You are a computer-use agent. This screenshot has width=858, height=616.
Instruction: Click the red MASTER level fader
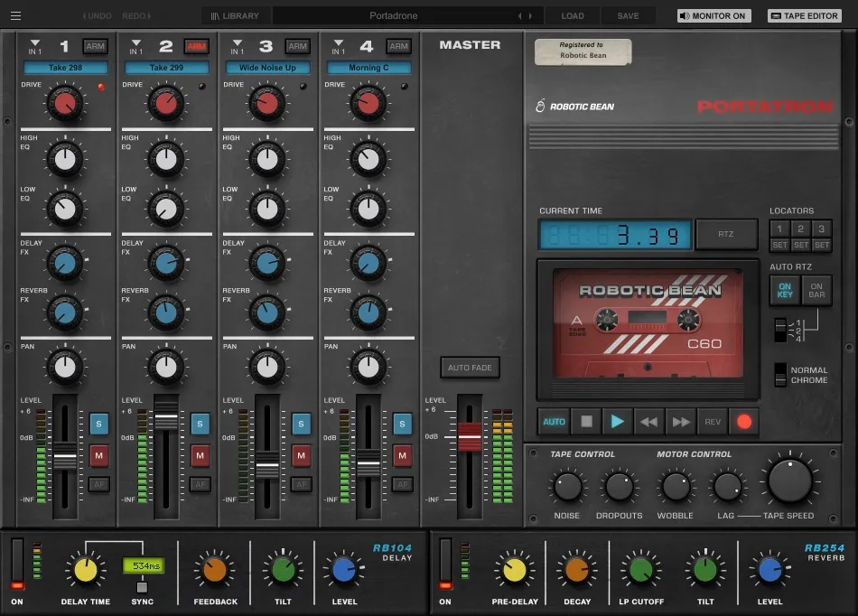(x=470, y=436)
